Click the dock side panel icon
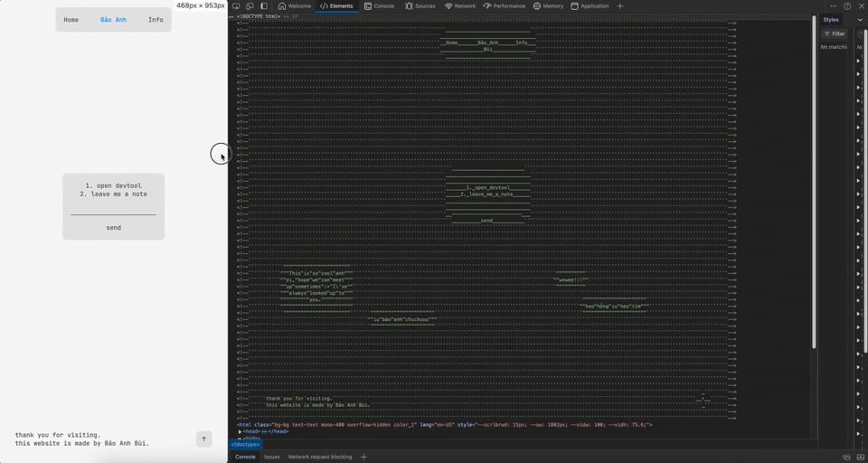 tap(264, 6)
